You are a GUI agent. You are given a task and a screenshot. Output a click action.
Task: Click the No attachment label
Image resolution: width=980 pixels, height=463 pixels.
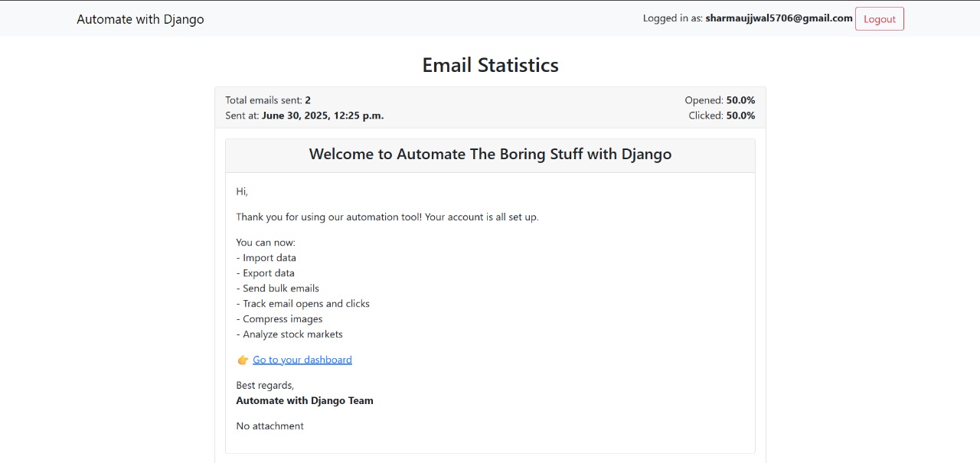269,426
